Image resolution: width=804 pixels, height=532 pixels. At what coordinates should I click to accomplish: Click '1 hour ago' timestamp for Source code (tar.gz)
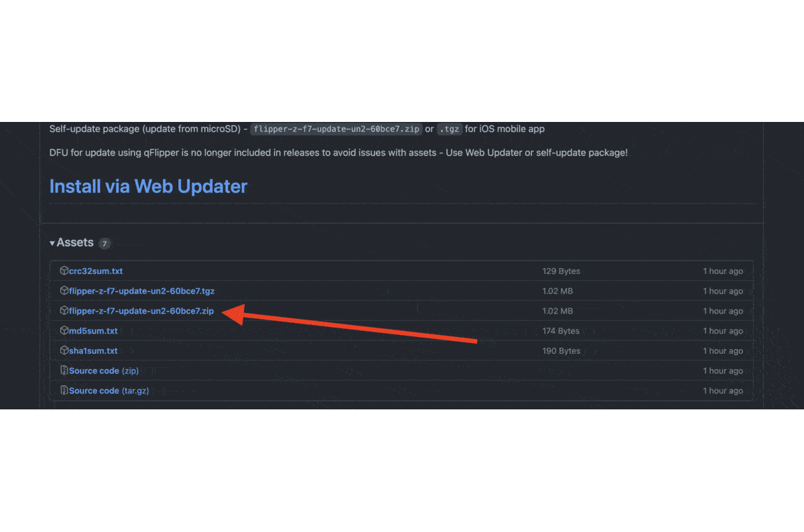coord(723,391)
